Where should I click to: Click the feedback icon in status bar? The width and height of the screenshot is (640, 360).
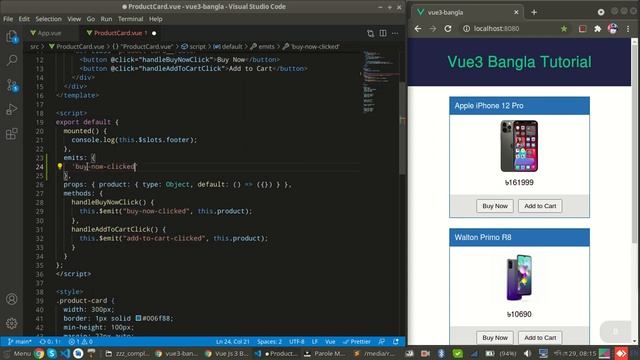point(382,341)
